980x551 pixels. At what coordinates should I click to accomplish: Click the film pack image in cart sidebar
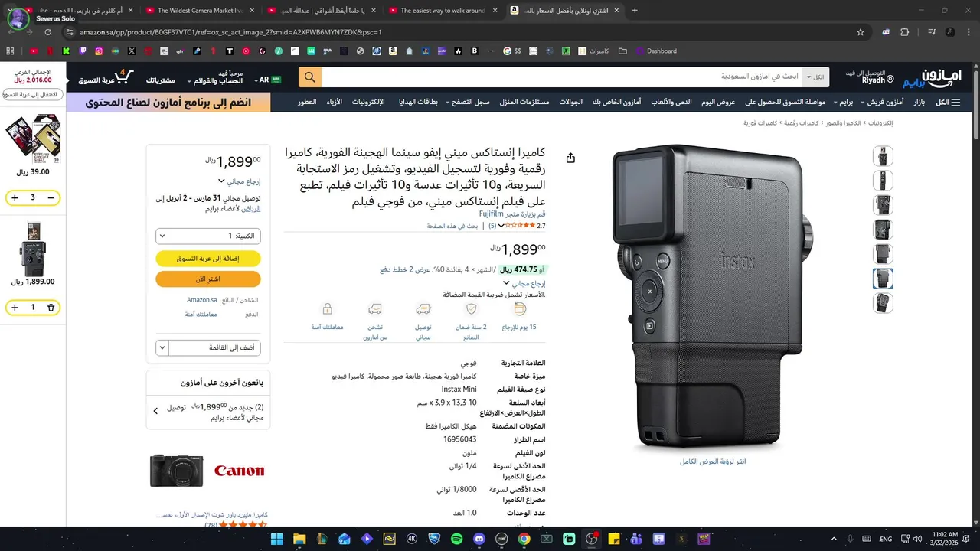click(32, 139)
